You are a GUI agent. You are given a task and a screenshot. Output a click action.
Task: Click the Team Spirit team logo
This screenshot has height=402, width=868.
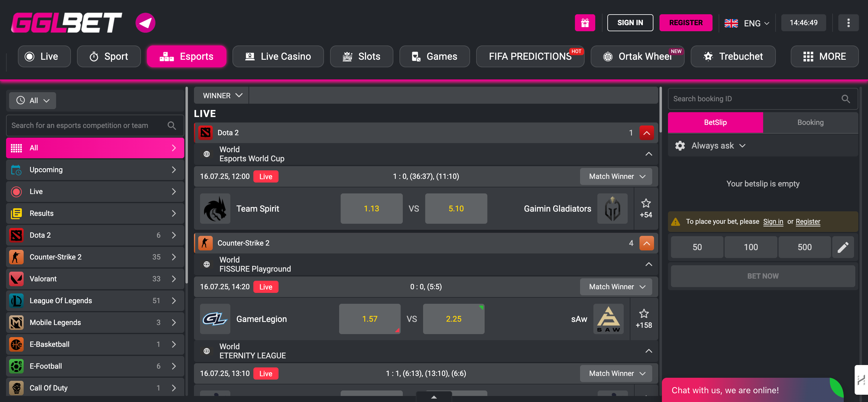(x=215, y=209)
